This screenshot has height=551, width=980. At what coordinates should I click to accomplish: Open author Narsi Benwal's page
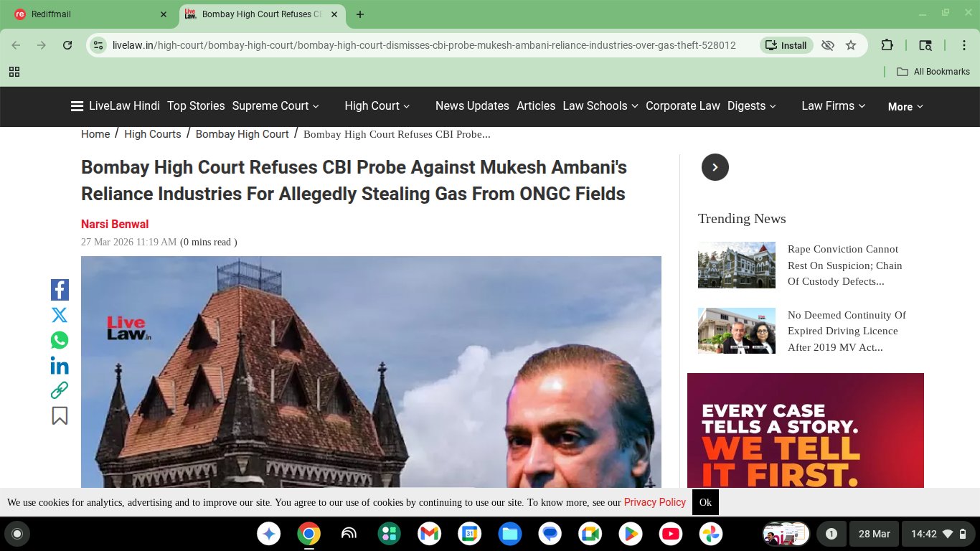pyautogui.click(x=115, y=225)
